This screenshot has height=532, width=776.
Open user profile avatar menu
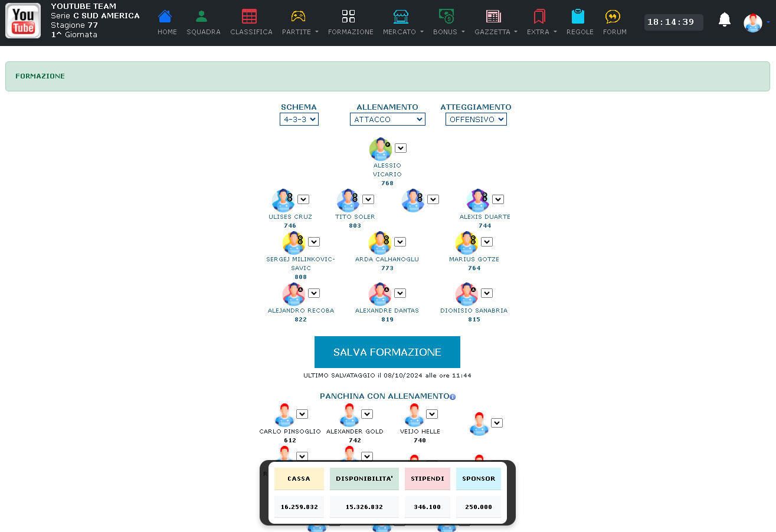coord(753,23)
